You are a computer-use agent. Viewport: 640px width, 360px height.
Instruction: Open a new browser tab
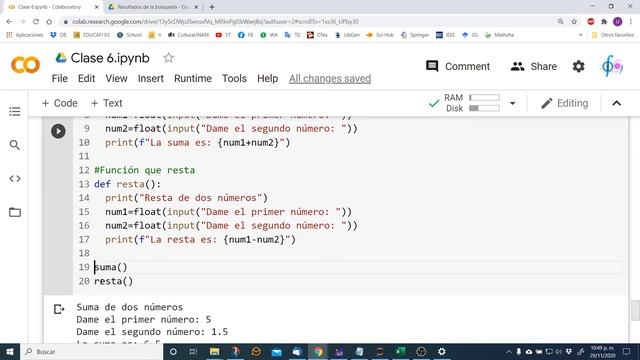pos(212,7)
